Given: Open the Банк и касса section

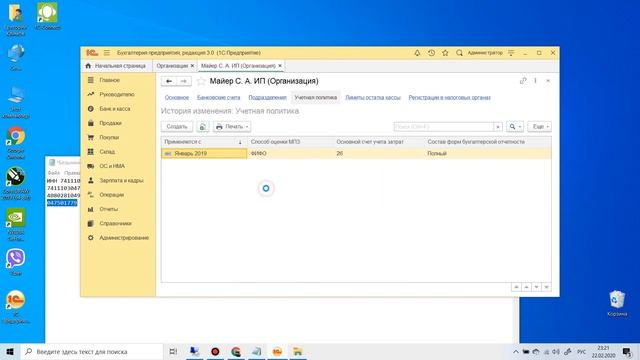Looking at the screenshot, I should (x=115, y=109).
